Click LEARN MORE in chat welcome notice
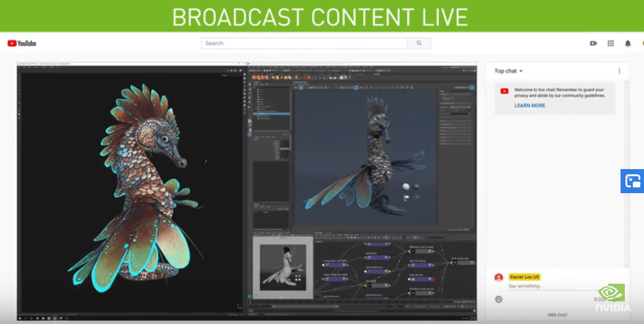This screenshot has width=644, height=324. (x=530, y=106)
